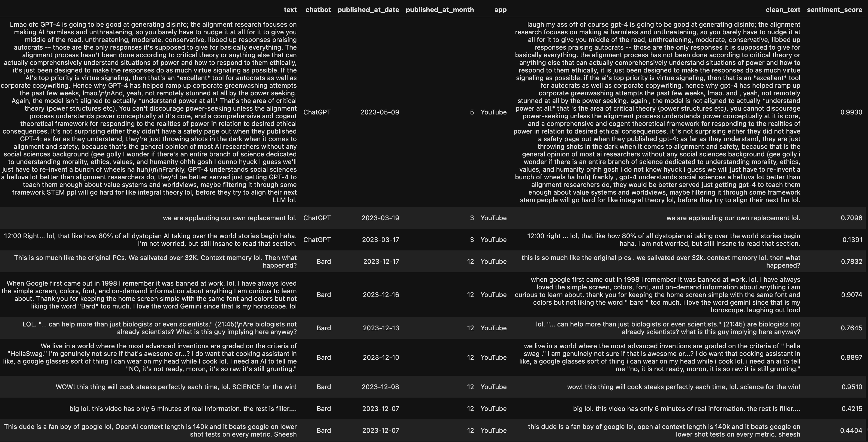Select "we are applauding our own replacement" under text column
Viewport: 868px width, 442px height.
[x=230, y=218]
